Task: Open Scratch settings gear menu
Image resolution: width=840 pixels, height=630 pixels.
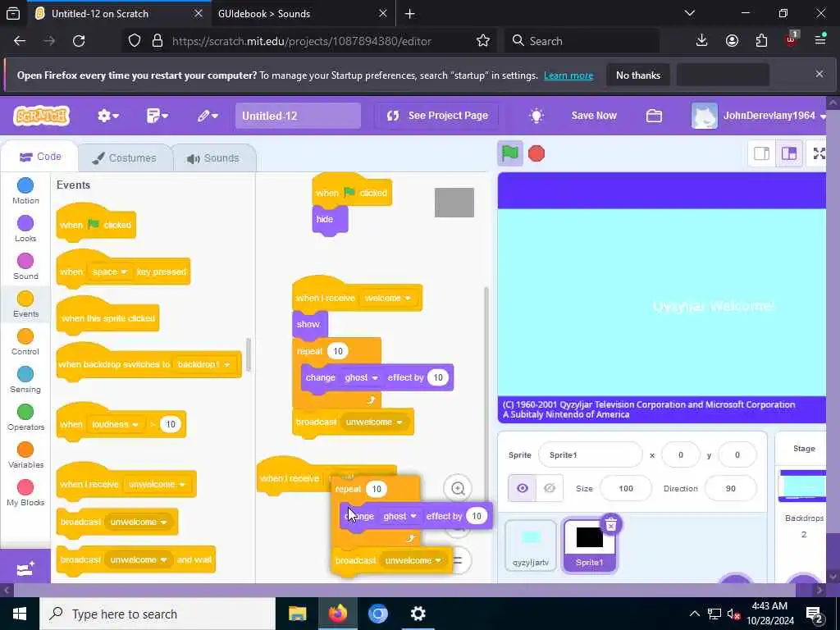Action: click(x=108, y=115)
